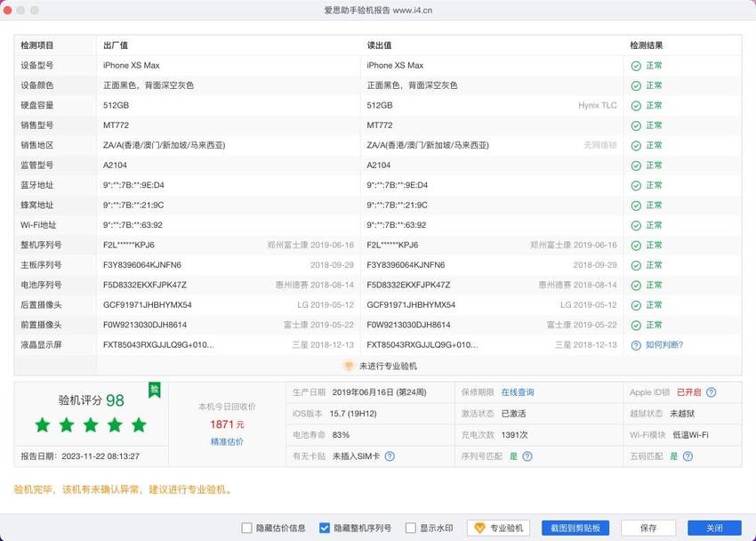Click the 生产日期 2019年06月16日 value
The width and height of the screenshot is (756, 541).
pyautogui.click(x=380, y=392)
